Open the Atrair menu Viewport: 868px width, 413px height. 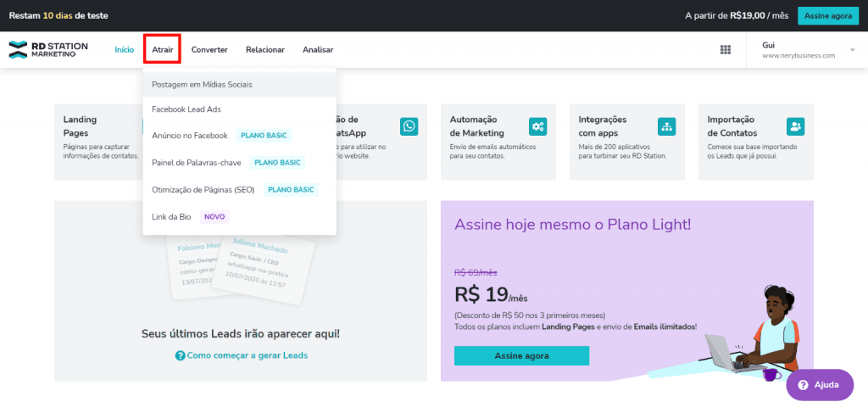tap(163, 50)
